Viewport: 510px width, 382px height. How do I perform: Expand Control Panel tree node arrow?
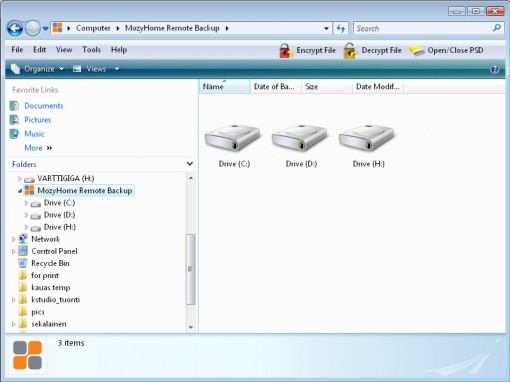[x=13, y=252]
